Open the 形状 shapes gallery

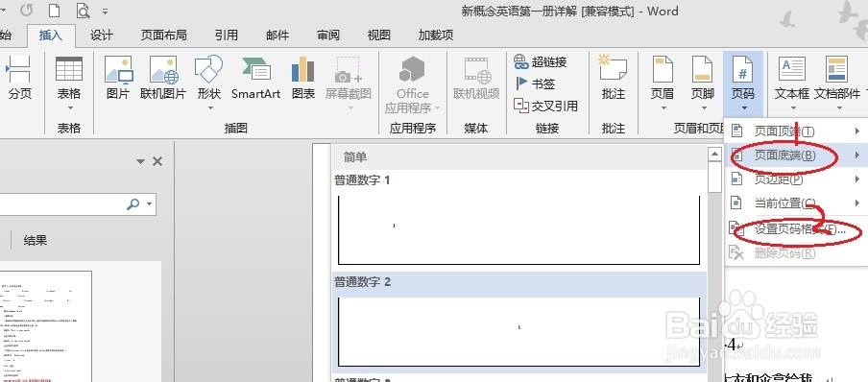pyautogui.click(x=208, y=84)
